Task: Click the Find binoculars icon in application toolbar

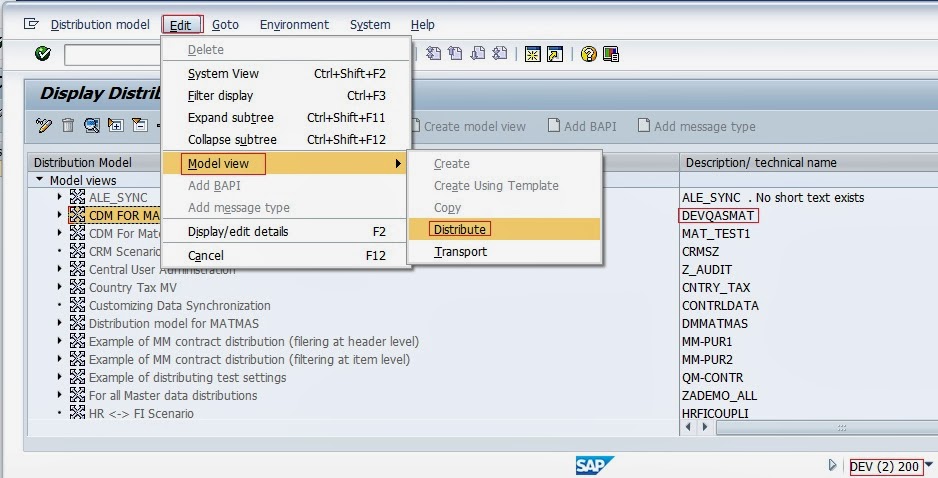Action: click(92, 126)
